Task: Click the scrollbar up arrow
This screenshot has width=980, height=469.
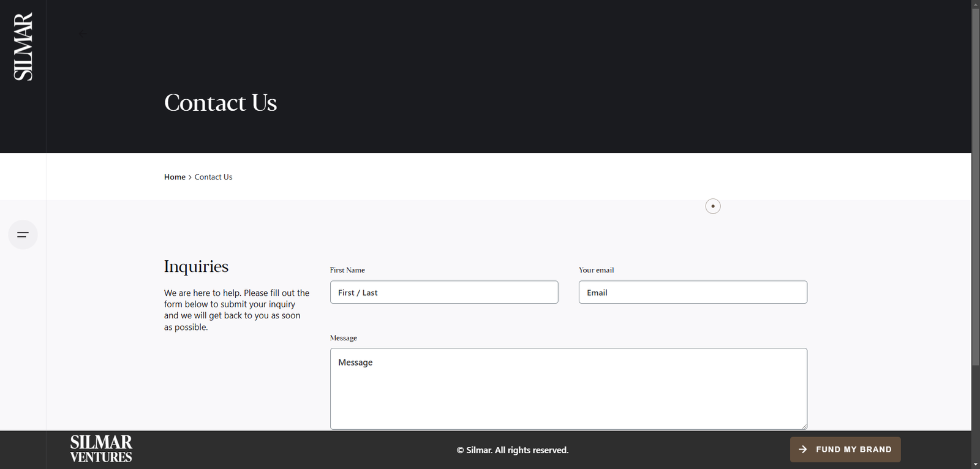Action: [x=975, y=4]
